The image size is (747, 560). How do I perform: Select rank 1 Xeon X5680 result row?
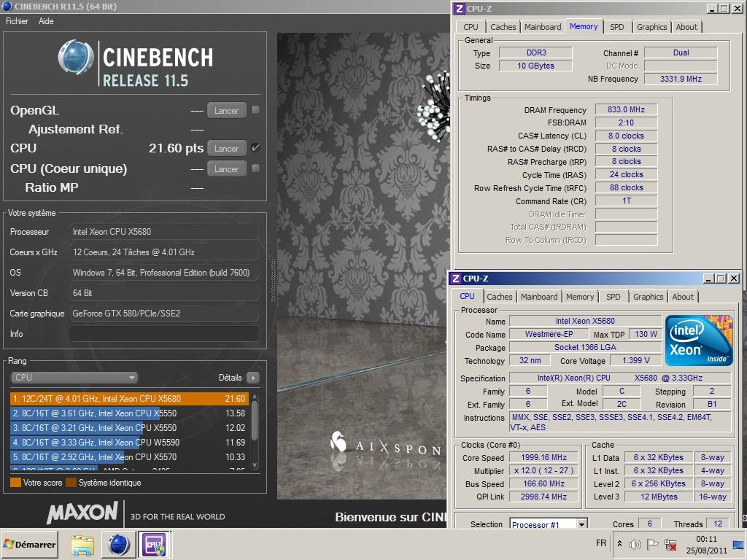129,399
